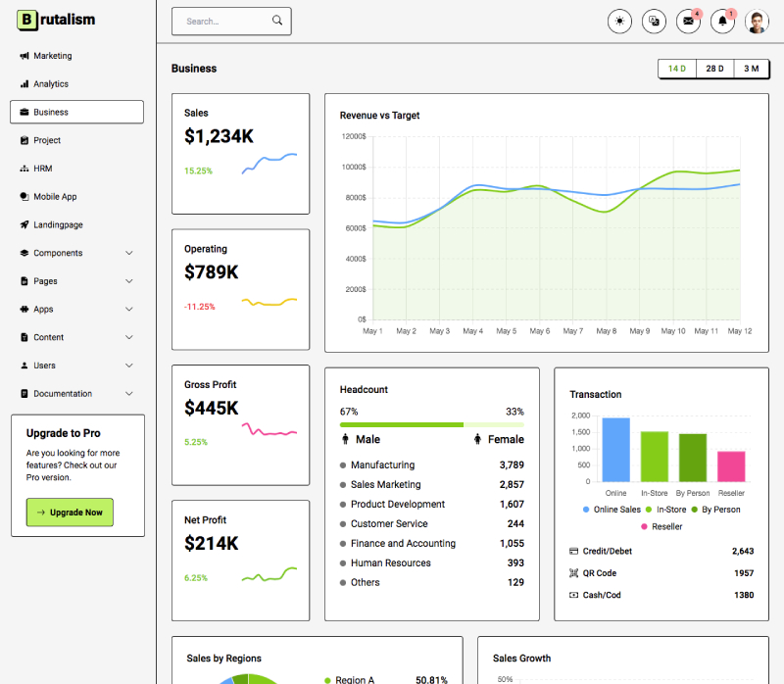Go to the HRM dashboard
The width and height of the screenshot is (784, 684).
coord(42,169)
